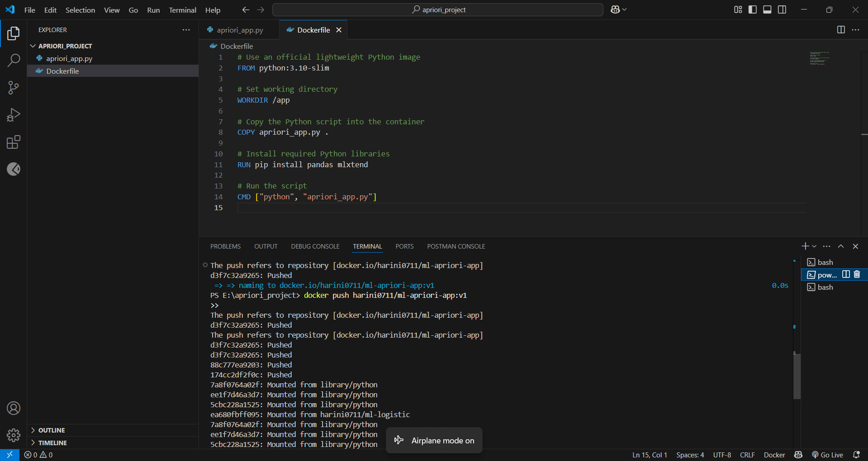This screenshot has height=461, width=868.
Task: Open the terminal launch profile dropdown
Action: (x=814, y=246)
